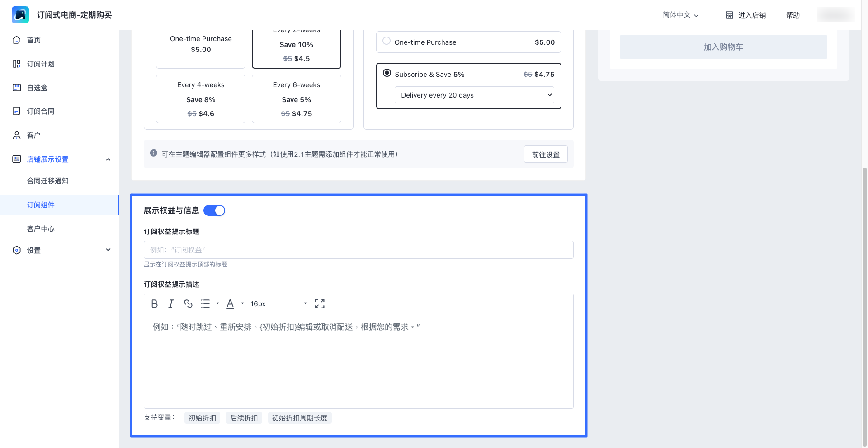
Task: Choose the Every 6-weeks Save 5% card
Action: click(x=297, y=99)
